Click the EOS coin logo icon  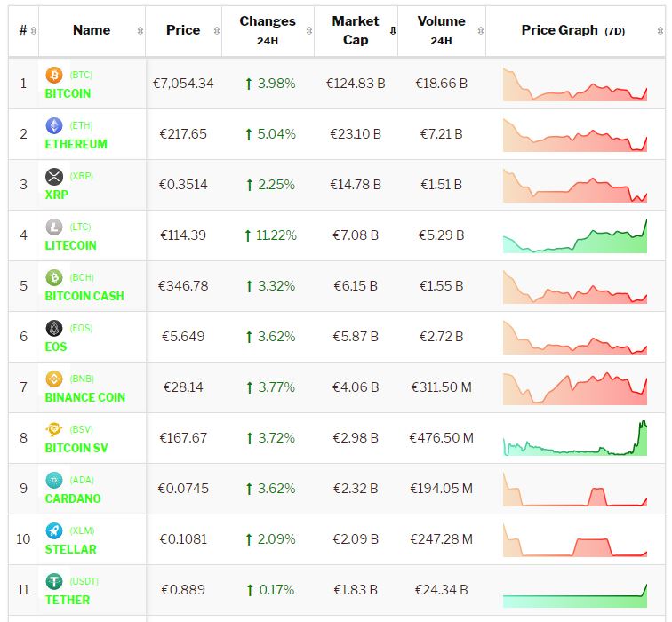click(x=54, y=328)
